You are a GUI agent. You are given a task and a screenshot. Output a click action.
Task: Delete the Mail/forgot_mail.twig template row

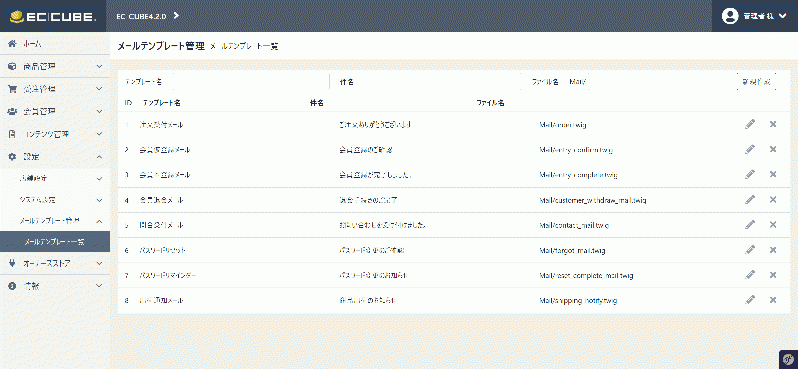tap(773, 250)
